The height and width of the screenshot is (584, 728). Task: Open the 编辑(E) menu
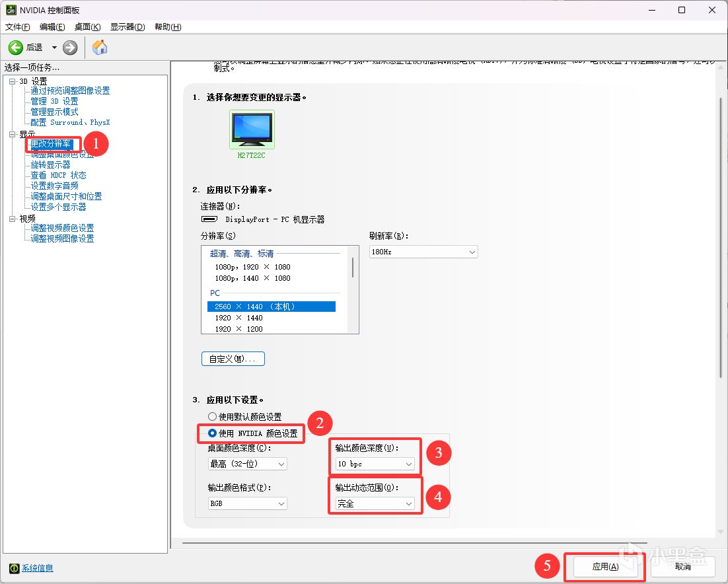point(52,27)
